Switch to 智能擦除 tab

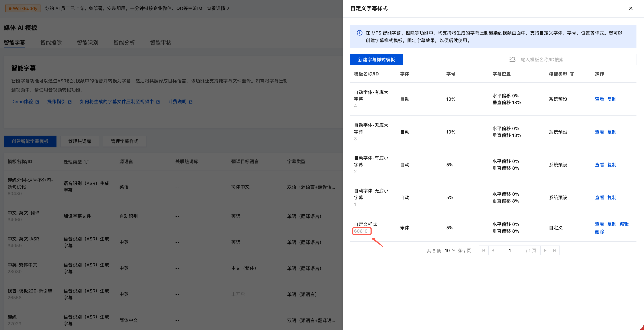(x=51, y=43)
